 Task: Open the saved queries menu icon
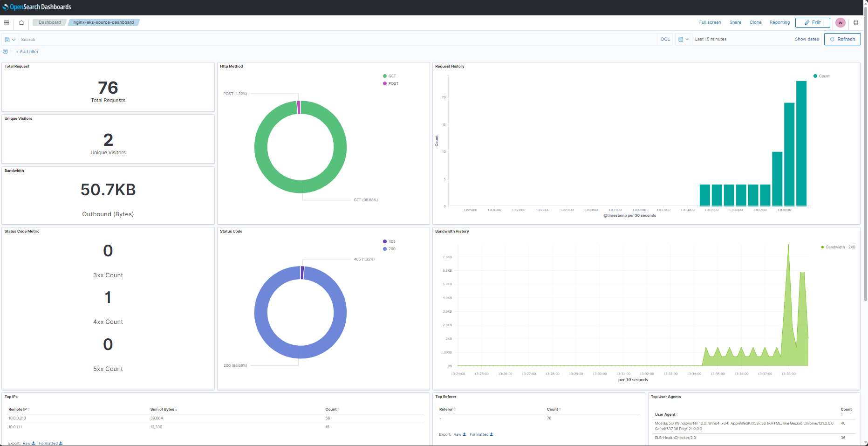coord(10,40)
